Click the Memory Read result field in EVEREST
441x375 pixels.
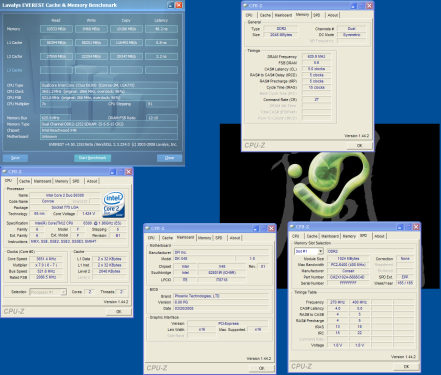56,29
